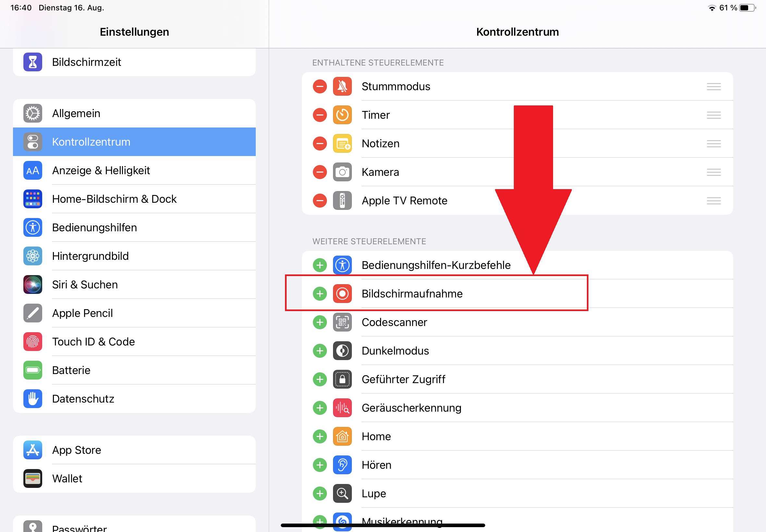Tap the Anzeige & Helligkeit AA icon

click(33, 170)
